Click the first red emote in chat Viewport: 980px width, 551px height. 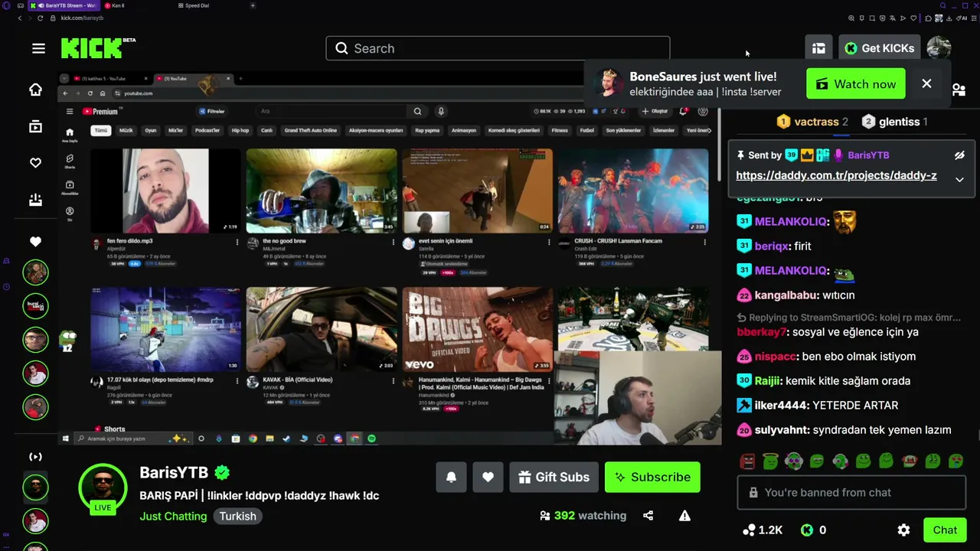tap(747, 461)
